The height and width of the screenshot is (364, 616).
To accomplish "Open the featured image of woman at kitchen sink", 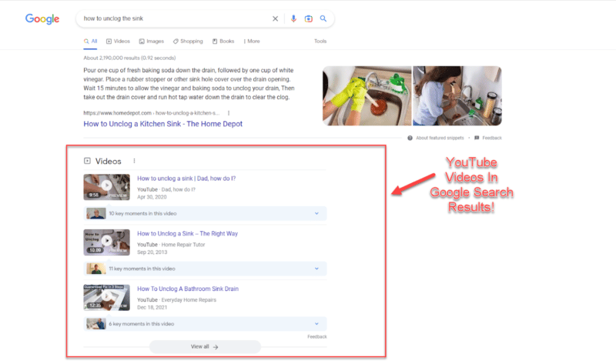I will (457, 96).
